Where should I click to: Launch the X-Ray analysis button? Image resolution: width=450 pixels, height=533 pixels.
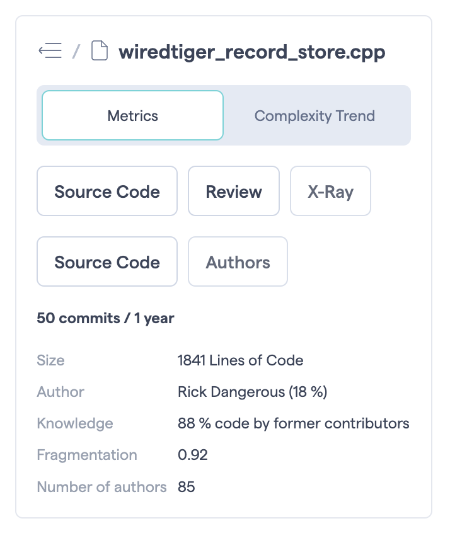[330, 191]
